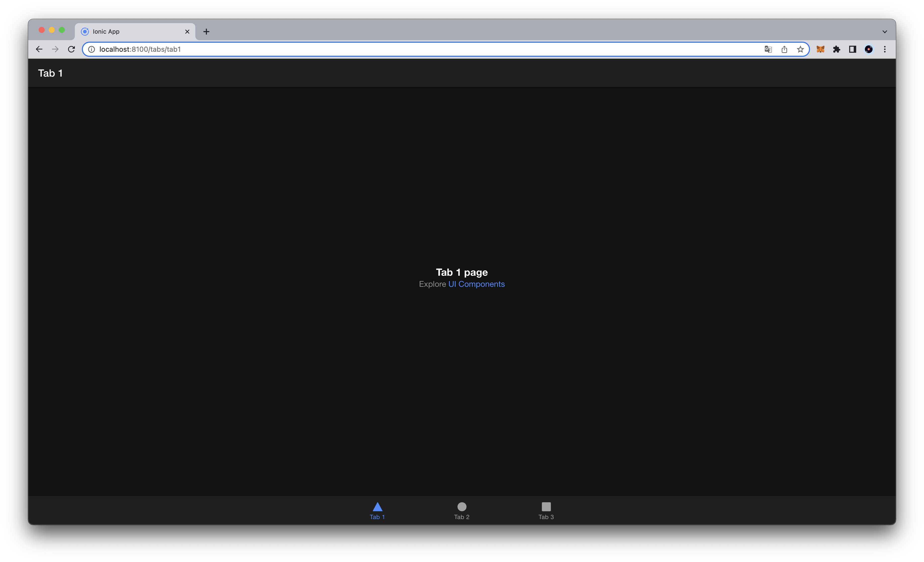The image size is (924, 562).
Task: Open the Extensions puzzle icon
Action: pos(836,49)
